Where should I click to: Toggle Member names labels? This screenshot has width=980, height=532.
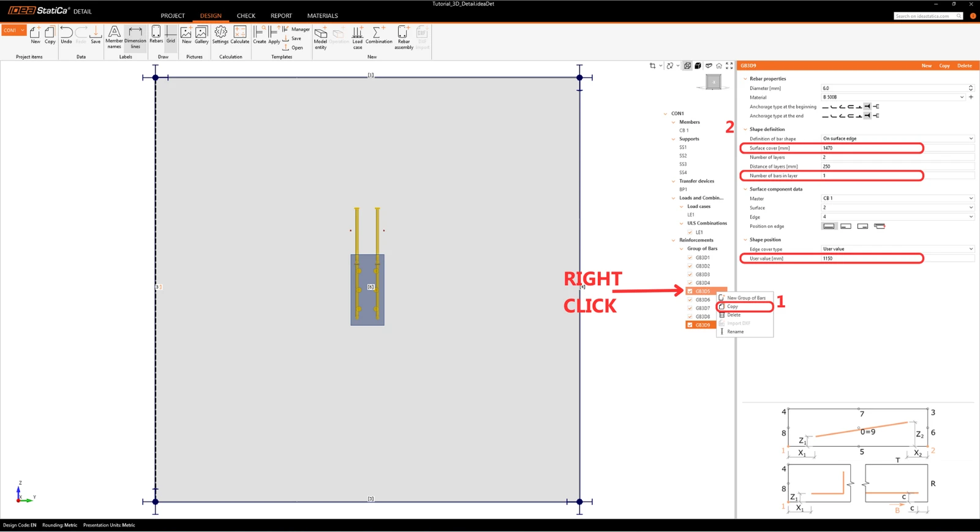(x=114, y=37)
